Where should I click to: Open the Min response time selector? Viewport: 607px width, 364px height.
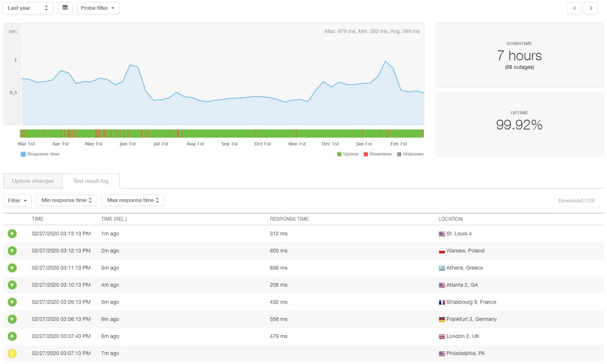[x=66, y=200]
